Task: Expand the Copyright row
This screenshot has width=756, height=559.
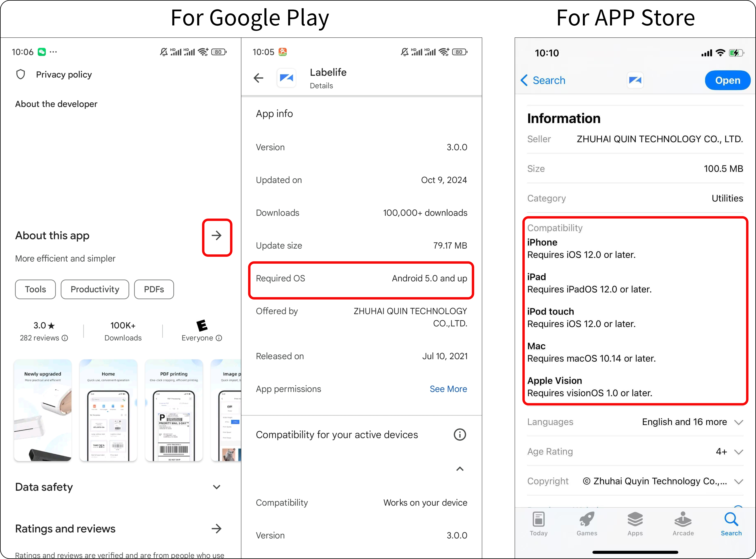Action: click(x=635, y=481)
